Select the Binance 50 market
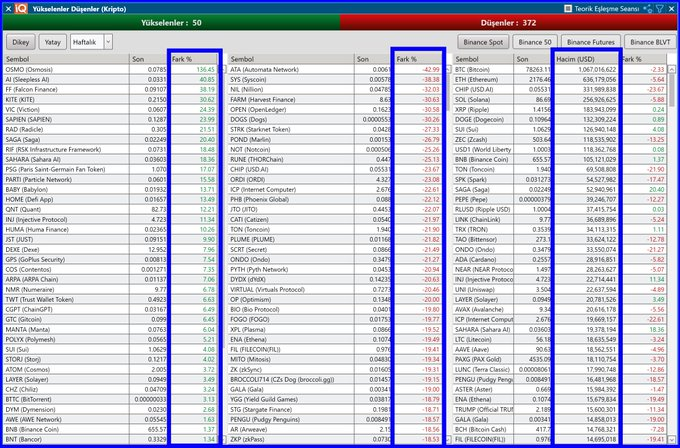The height and width of the screenshot is (448, 680). click(x=535, y=42)
